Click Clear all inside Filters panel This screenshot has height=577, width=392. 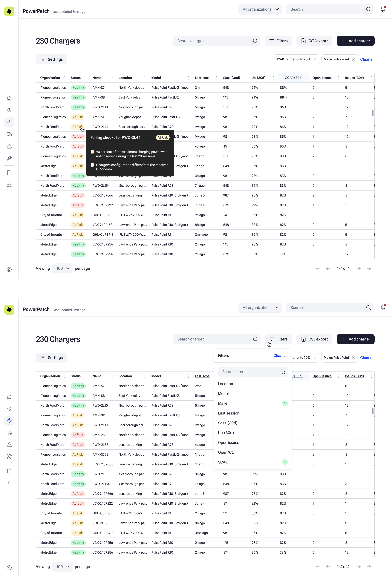[x=280, y=356]
